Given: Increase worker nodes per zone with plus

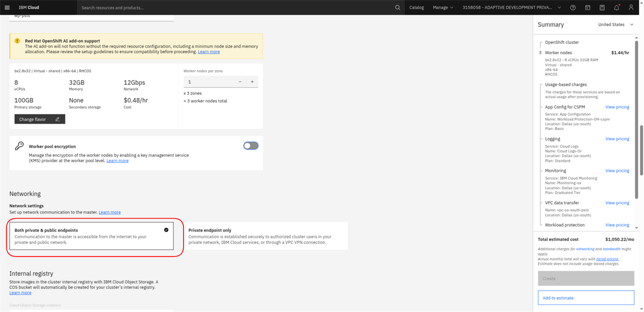Looking at the screenshot, I should point(252,81).
